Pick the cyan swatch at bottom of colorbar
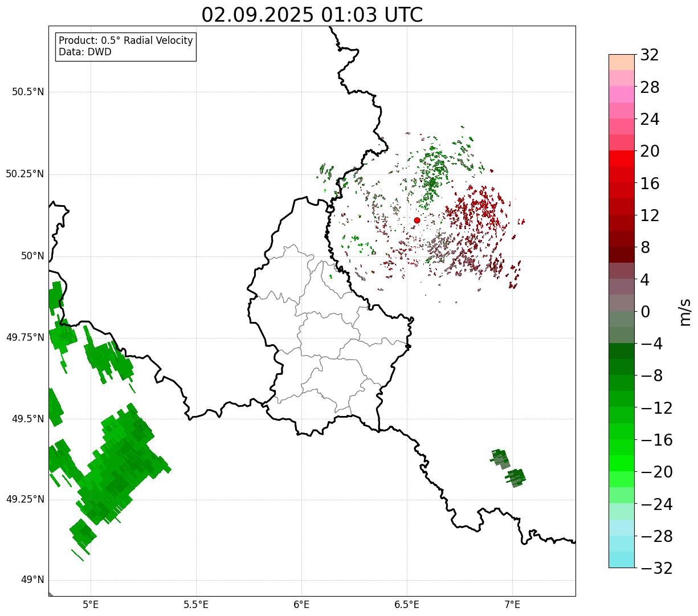The width and height of the screenshot is (698, 616). point(622,560)
